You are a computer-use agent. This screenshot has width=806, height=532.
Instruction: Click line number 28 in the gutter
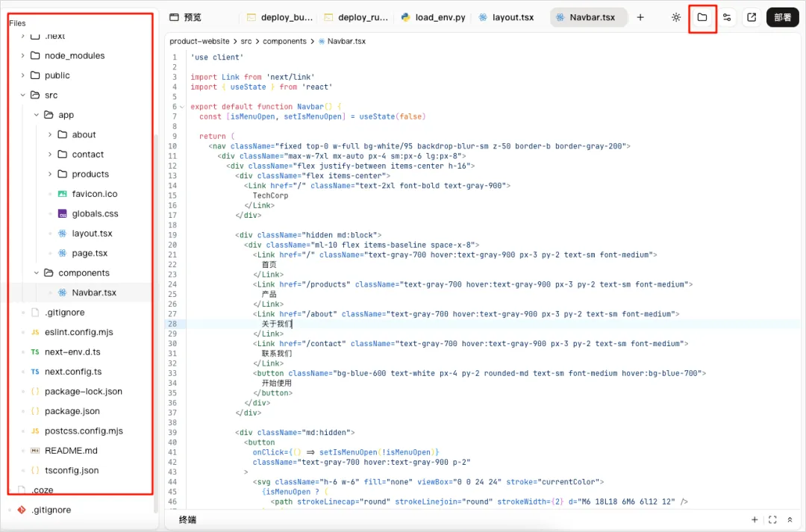coord(172,324)
